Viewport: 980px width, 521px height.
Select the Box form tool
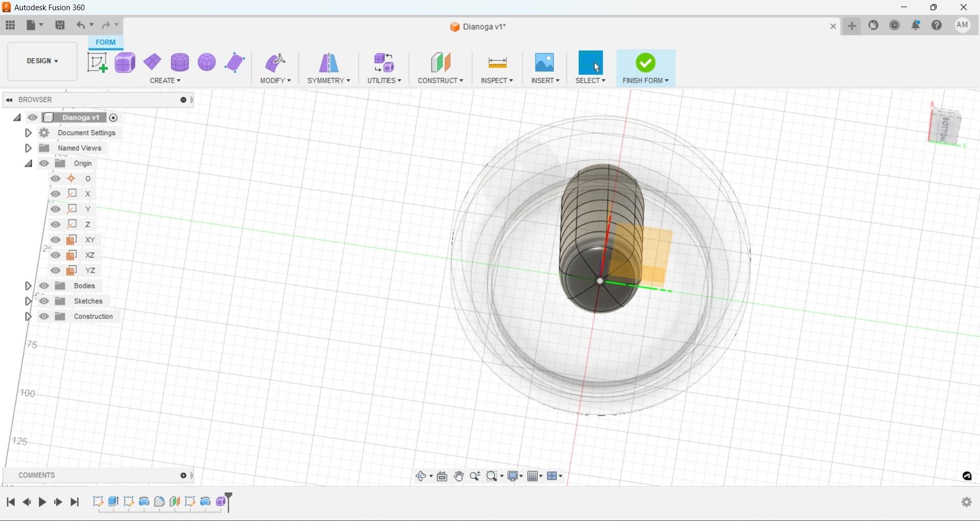click(x=125, y=63)
